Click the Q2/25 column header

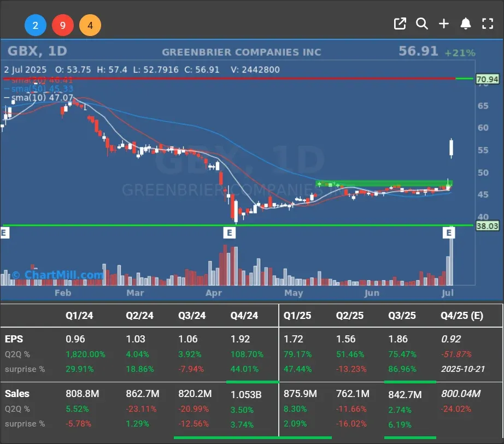click(x=350, y=316)
